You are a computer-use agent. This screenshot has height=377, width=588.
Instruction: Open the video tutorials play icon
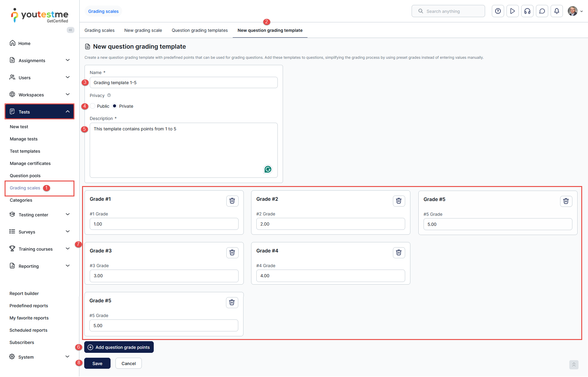[512, 11]
